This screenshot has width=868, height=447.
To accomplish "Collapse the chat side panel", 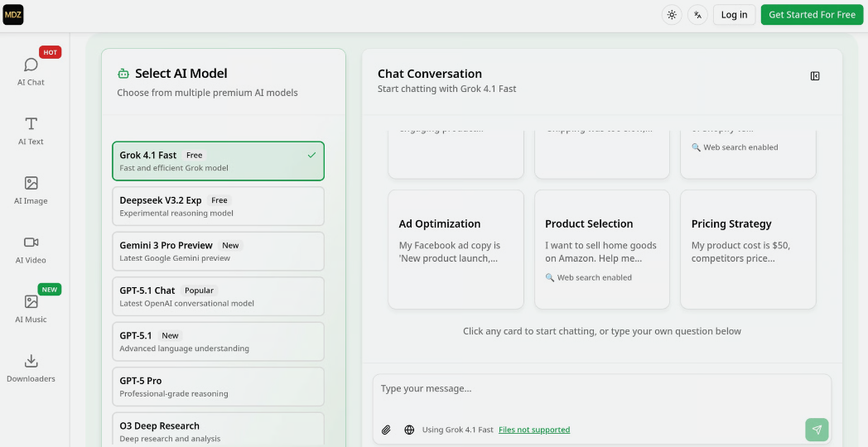I will coord(815,76).
